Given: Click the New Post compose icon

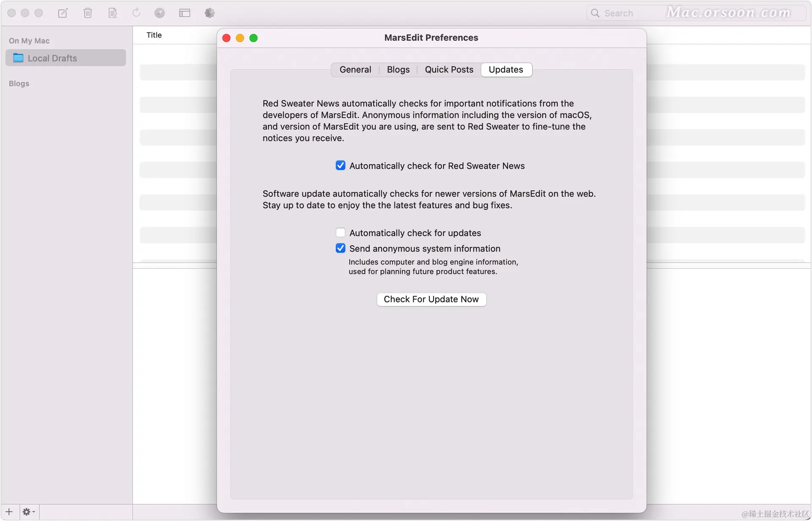Looking at the screenshot, I should click(63, 13).
